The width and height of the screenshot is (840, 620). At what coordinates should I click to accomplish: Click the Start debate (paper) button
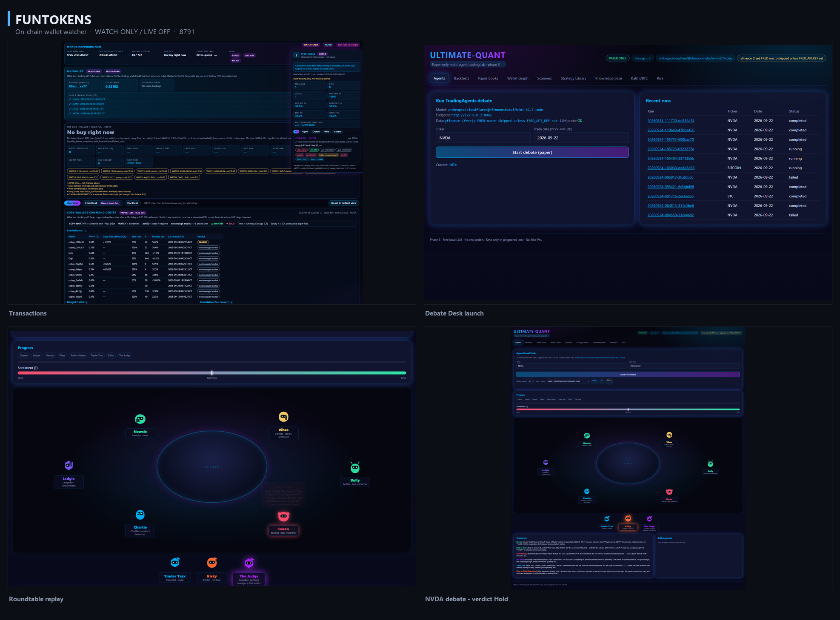(x=532, y=152)
